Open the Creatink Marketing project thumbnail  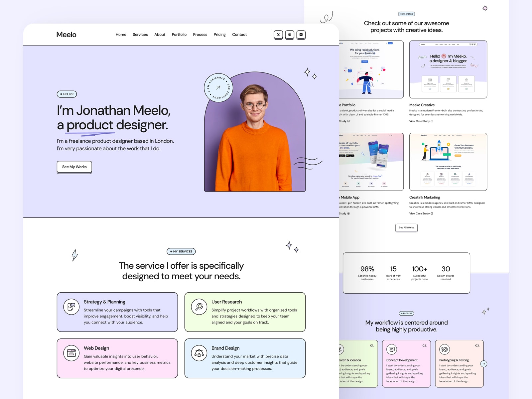pos(448,162)
